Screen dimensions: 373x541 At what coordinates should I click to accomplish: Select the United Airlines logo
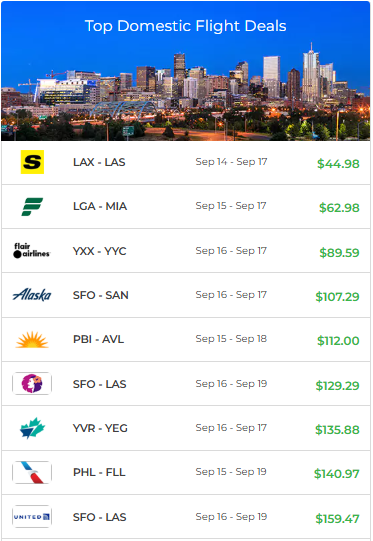coord(32,517)
